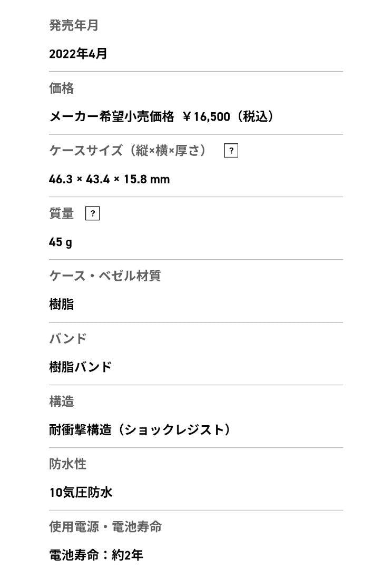Viewport: 392px width, 569px height.
Task: Click the 樹脂バンド value text
Action: click(x=80, y=367)
